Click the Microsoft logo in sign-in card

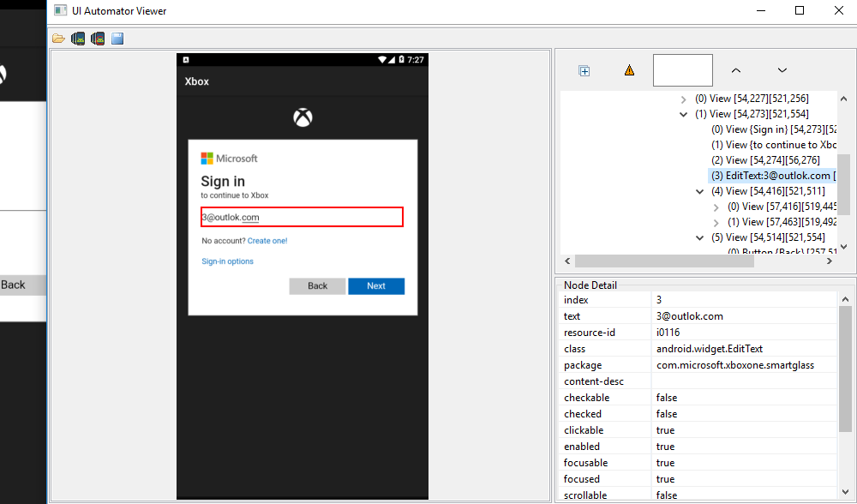[229, 159]
